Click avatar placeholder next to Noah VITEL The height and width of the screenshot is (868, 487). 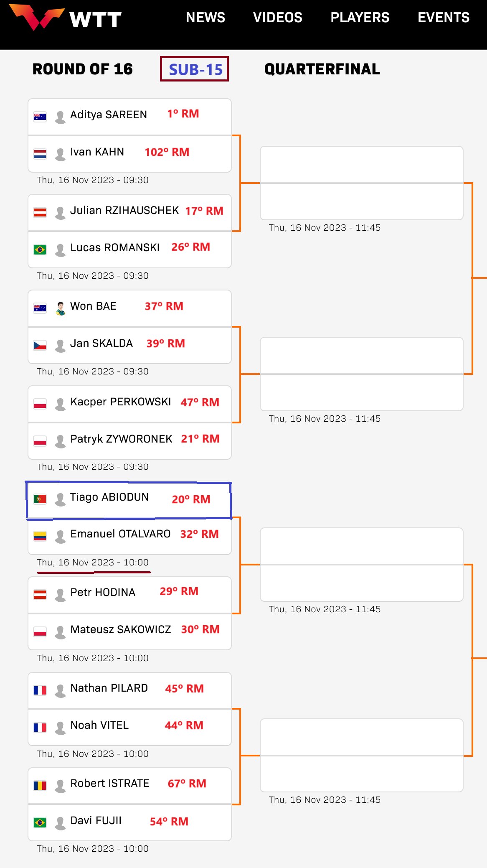click(61, 728)
